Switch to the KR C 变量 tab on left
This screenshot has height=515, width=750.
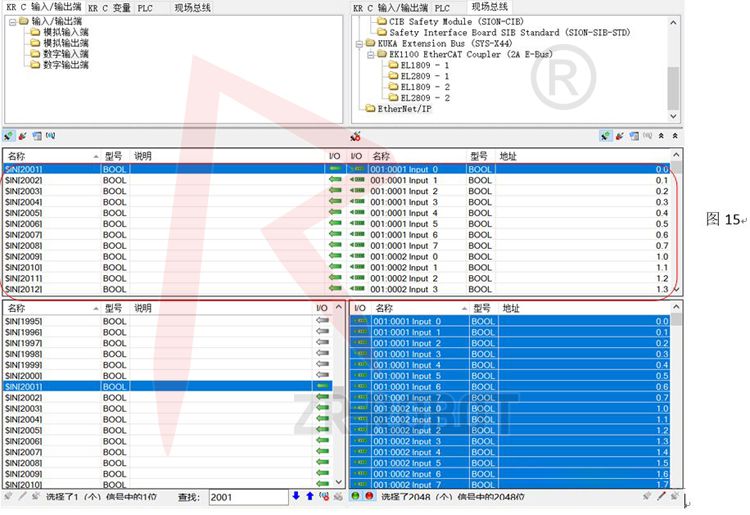pyautogui.click(x=109, y=7)
